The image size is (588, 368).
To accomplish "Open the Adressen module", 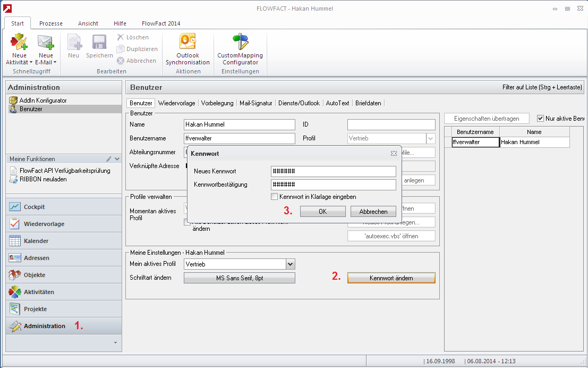I will [x=64, y=258].
